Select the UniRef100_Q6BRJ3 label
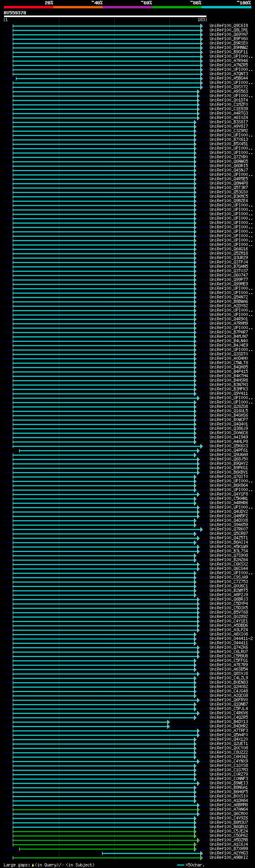The height and width of the screenshot is (868, 255). [229, 599]
